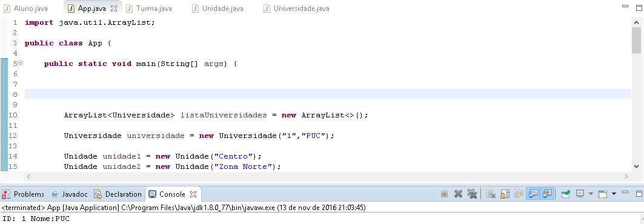Switch to the Turma.java editor tab

tap(149, 8)
